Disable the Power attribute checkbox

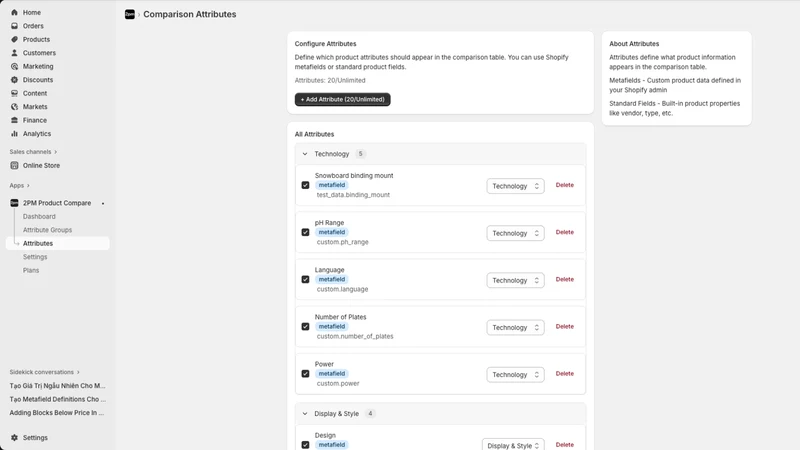tap(305, 373)
